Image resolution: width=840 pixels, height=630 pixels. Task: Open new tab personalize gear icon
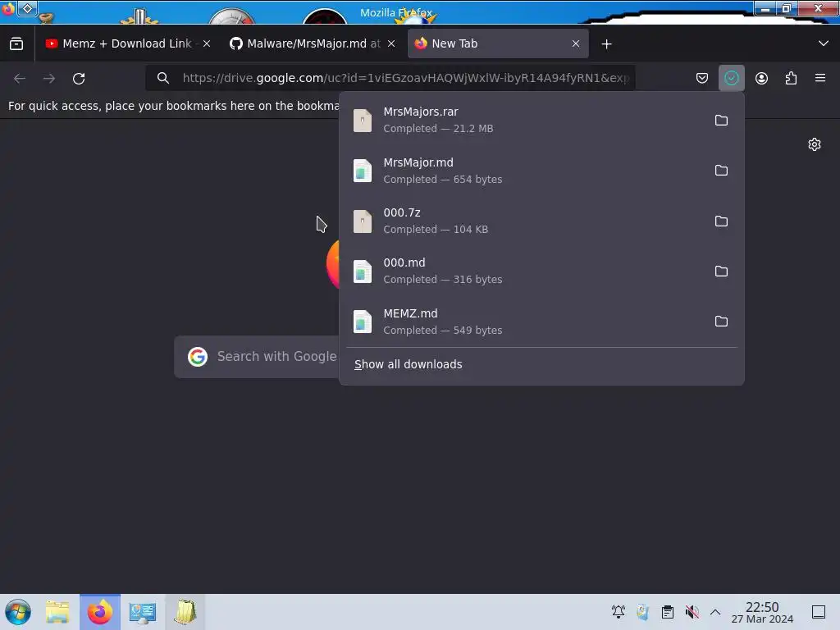click(x=815, y=144)
